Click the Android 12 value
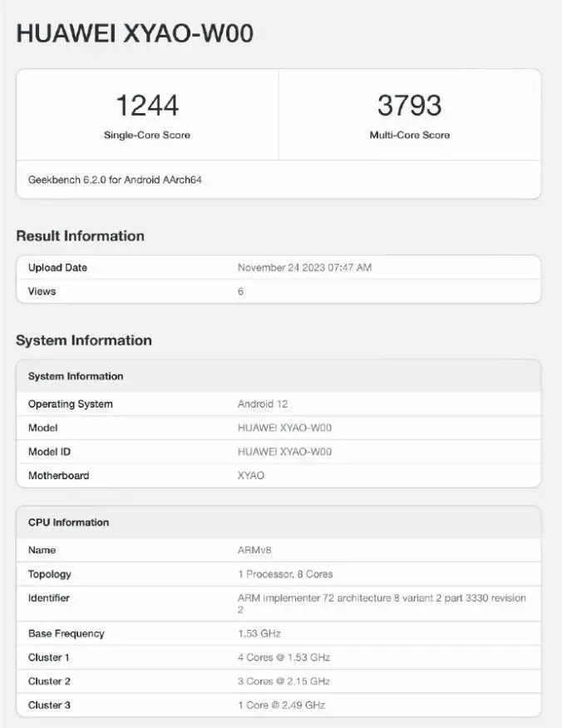Image resolution: width=562 pixels, height=728 pixels. click(x=263, y=404)
